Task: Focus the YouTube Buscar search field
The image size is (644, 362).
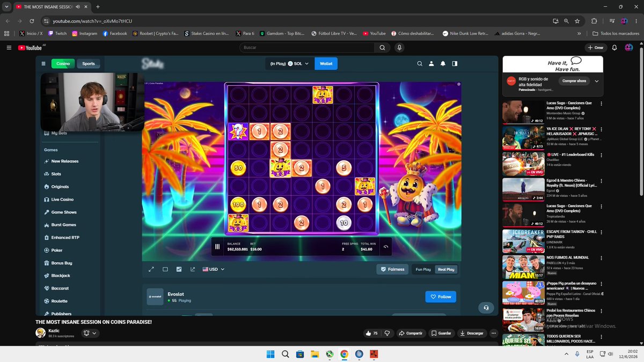Action: [x=307, y=48]
